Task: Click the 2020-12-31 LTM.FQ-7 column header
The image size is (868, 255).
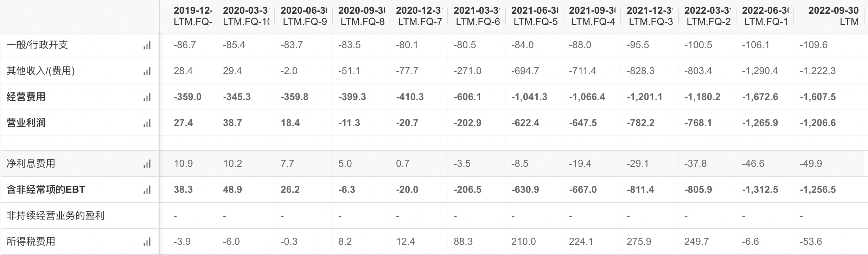Action: (x=419, y=16)
